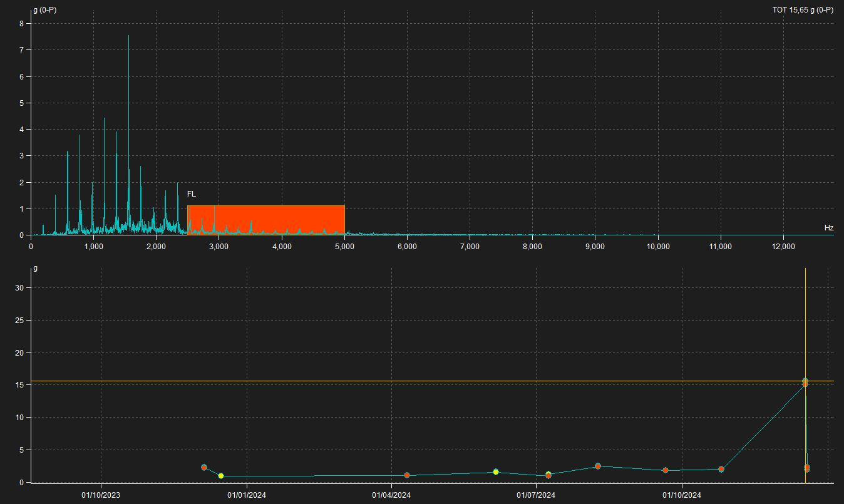Select the trend point just after 01/07/2024
Screen dimensions: 844x504
tap(548, 475)
